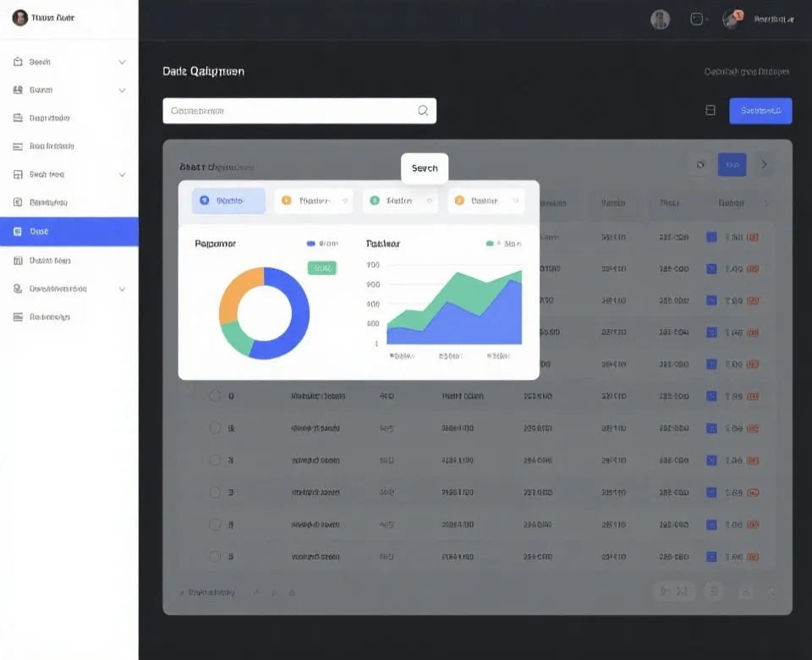The image size is (812, 660).
Task: Click the profile avatar atop the sidebar
Action: tap(19, 18)
